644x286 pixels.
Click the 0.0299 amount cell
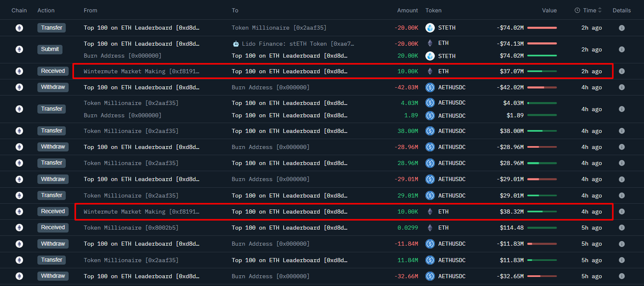coord(408,228)
